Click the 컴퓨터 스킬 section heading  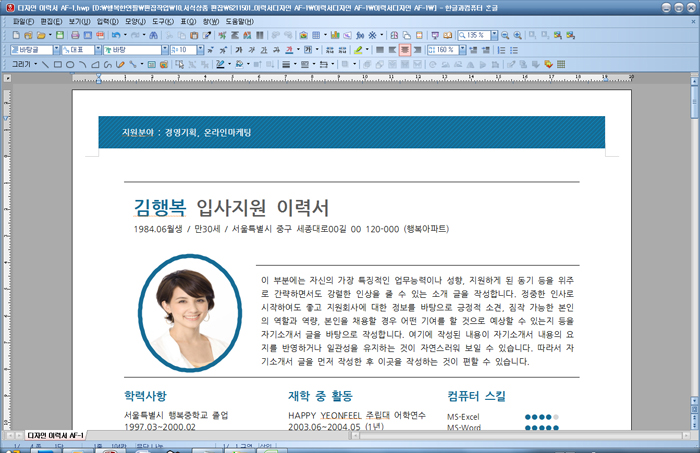pyautogui.click(x=476, y=395)
